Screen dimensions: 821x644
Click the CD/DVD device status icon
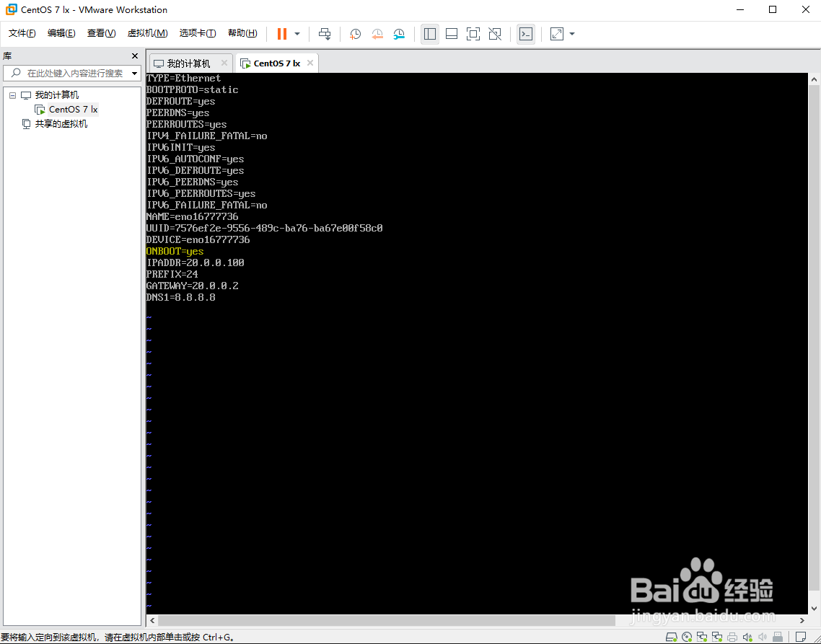pyautogui.click(x=687, y=638)
